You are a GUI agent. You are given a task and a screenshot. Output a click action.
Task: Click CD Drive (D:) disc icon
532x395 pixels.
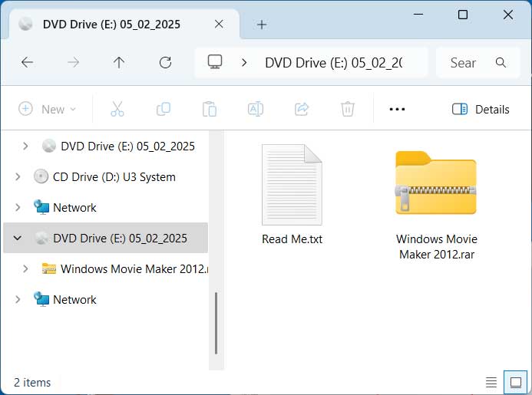click(x=41, y=176)
